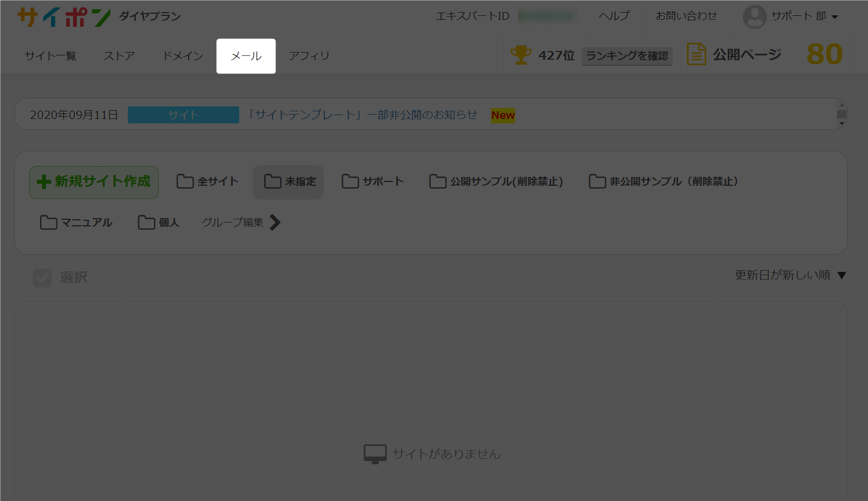
Task: Click 新規サイト作成 button
Action: point(94,182)
